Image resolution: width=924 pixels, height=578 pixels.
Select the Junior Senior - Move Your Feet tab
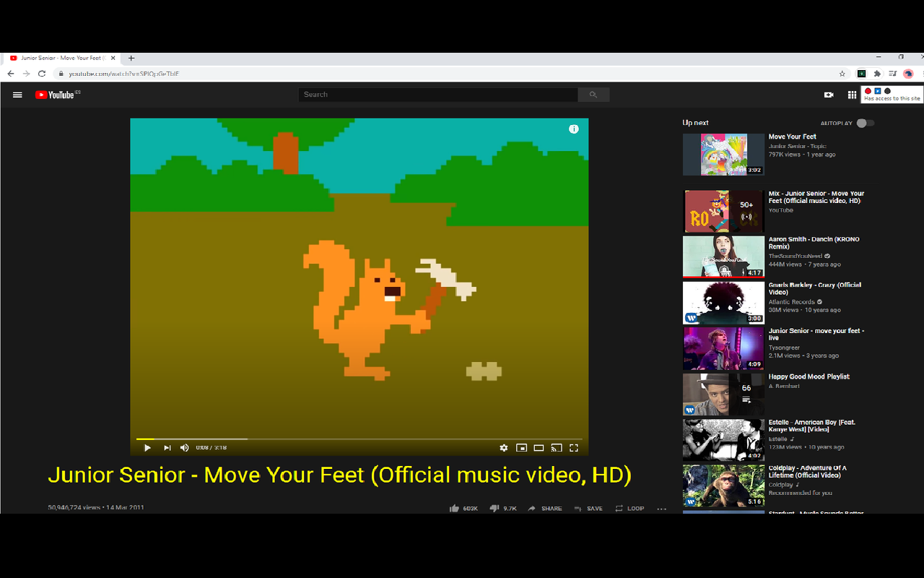[63, 58]
